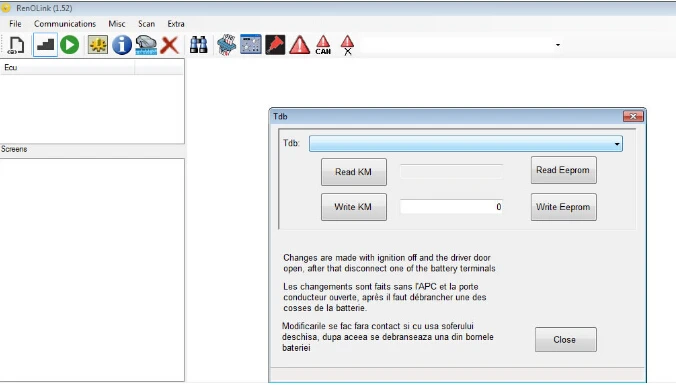
Task: Click the binoculars search icon
Action: (x=199, y=45)
